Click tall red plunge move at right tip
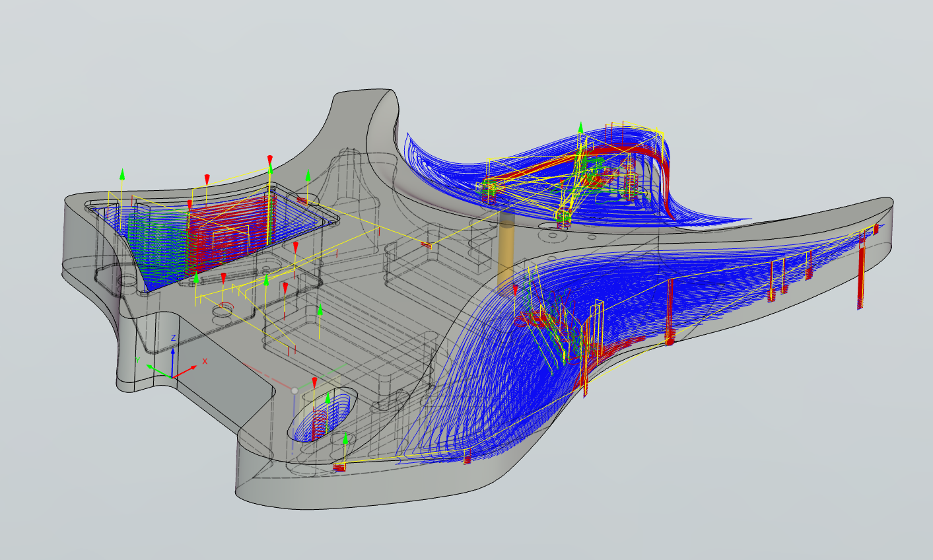The height and width of the screenshot is (560, 933). coord(860,277)
